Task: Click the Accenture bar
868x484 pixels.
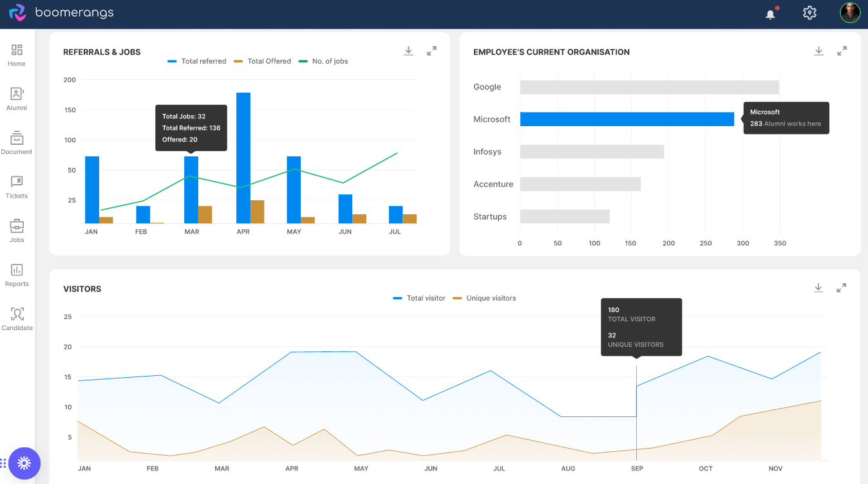Action: click(580, 184)
